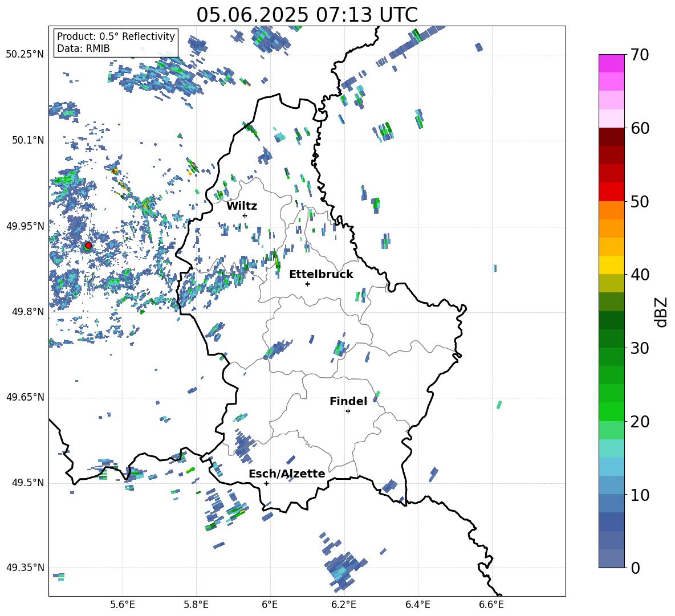Click the Ettelbruck city label
This screenshot has height=616, width=675.
(321, 275)
